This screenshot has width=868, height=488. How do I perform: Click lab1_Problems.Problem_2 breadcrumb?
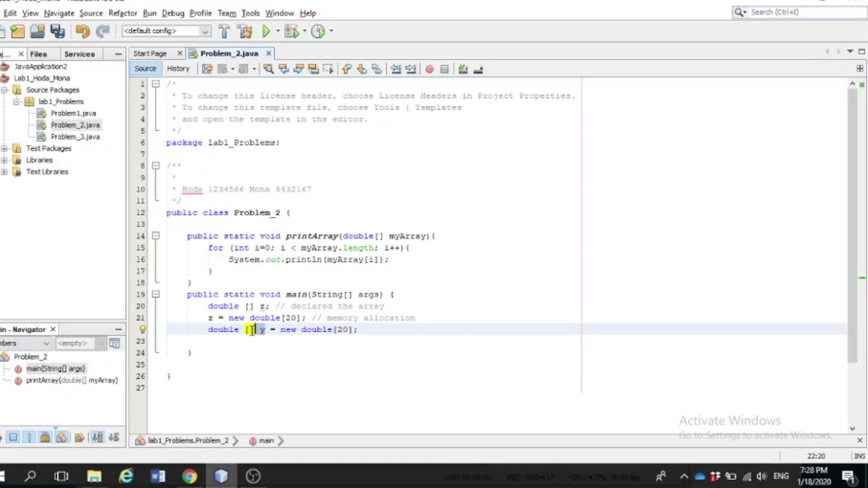pyautogui.click(x=188, y=441)
